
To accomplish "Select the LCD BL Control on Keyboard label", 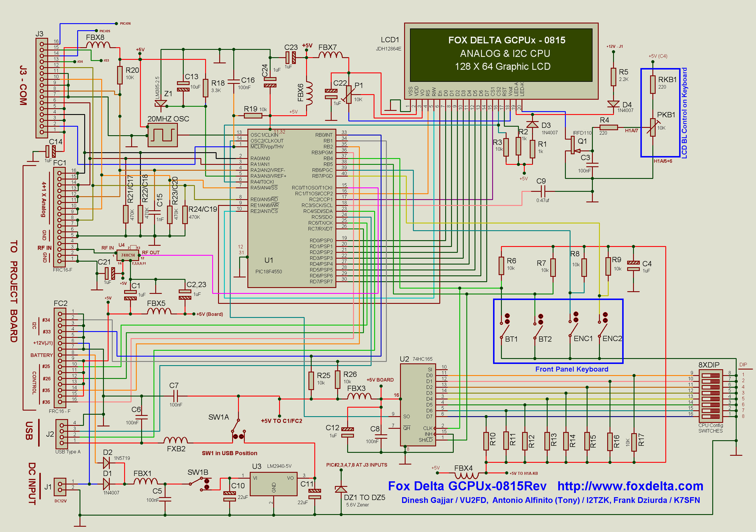I will [x=684, y=113].
